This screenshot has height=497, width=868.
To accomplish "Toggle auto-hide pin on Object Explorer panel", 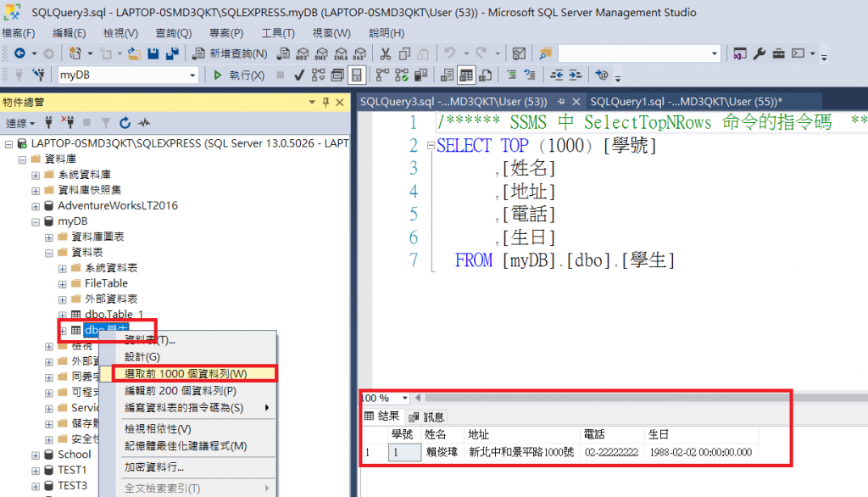I will pos(325,102).
